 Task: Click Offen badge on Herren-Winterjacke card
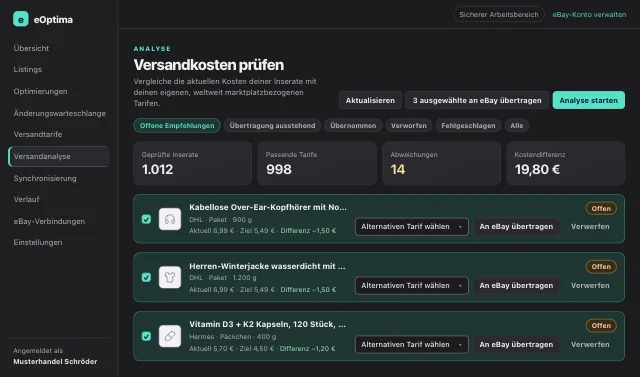[601, 267]
